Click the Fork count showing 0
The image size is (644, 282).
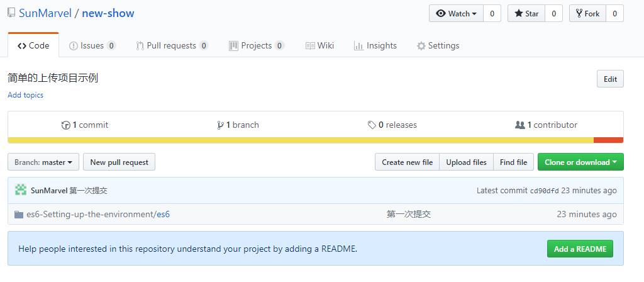click(615, 14)
